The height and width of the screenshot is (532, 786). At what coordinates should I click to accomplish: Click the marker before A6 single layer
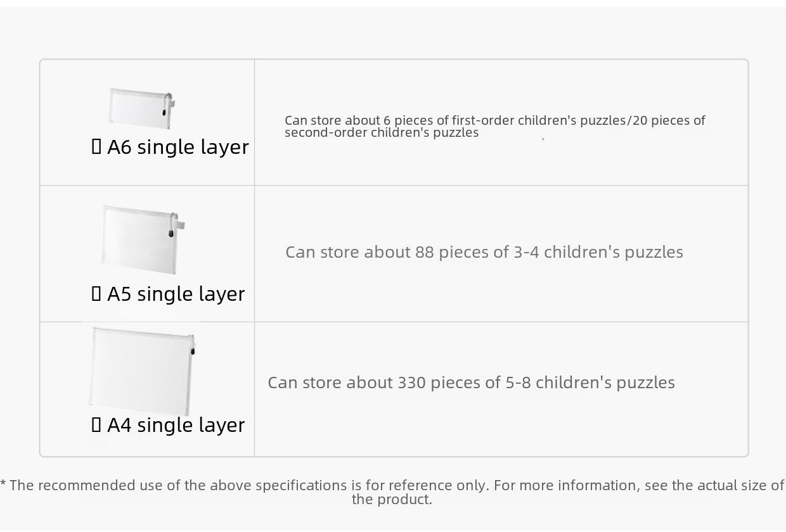(x=96, y=146)
